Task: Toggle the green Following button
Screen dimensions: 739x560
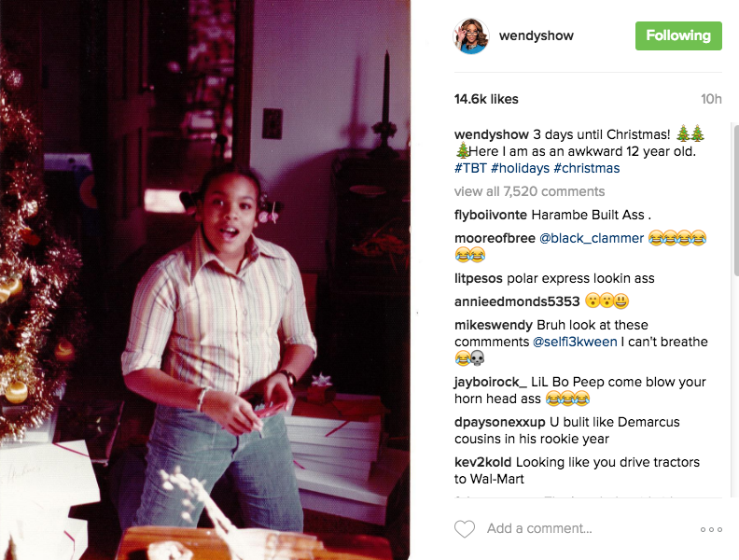Action: [x=678, y=35]
